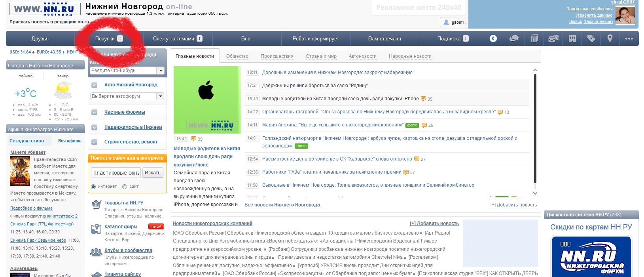Screen dimensions: 644x277
Task: Click the user icon beside gsom15
Action: [x=446, y=22]
